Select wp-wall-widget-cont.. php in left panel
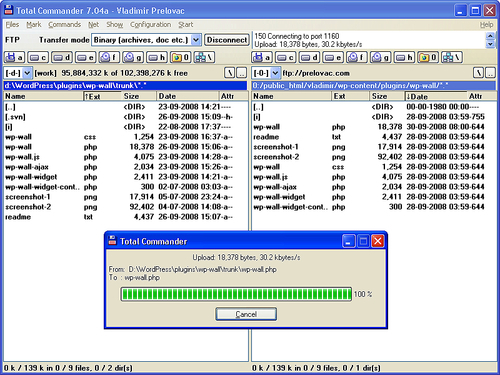 click(126, 187)
